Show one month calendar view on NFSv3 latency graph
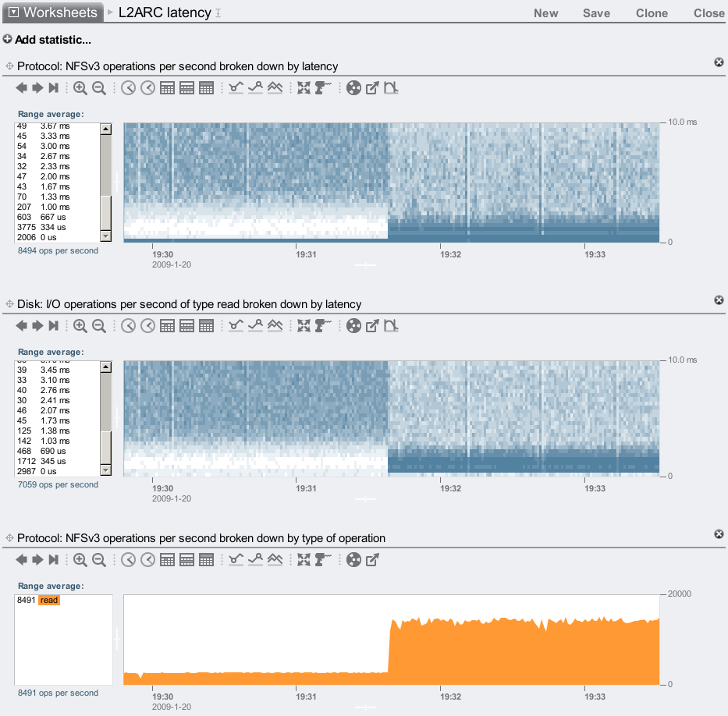 (206, 87)
